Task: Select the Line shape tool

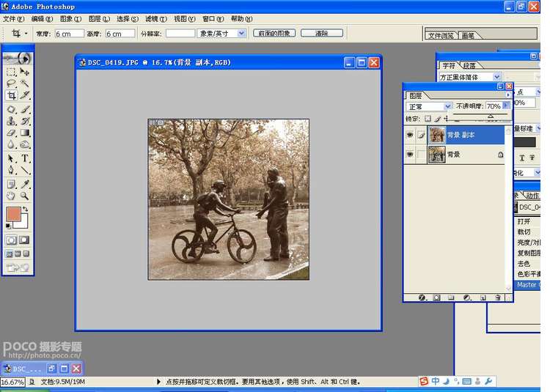Action: click(x=24, y=170)
